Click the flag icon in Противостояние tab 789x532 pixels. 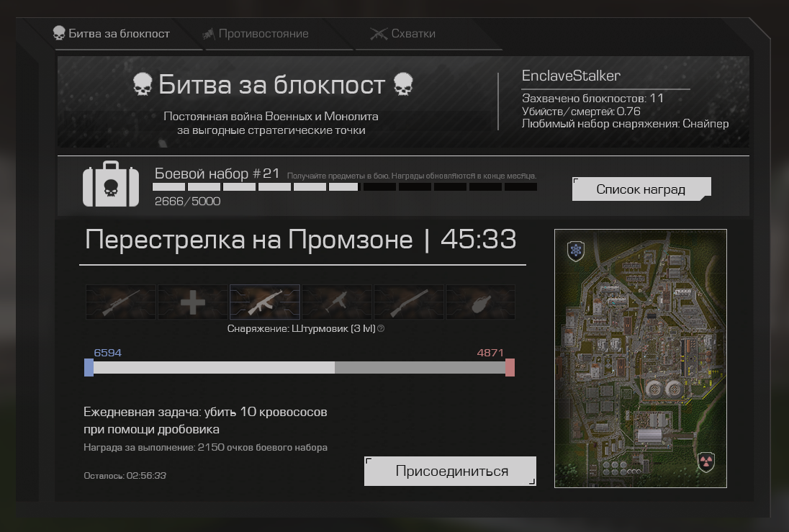208,34
